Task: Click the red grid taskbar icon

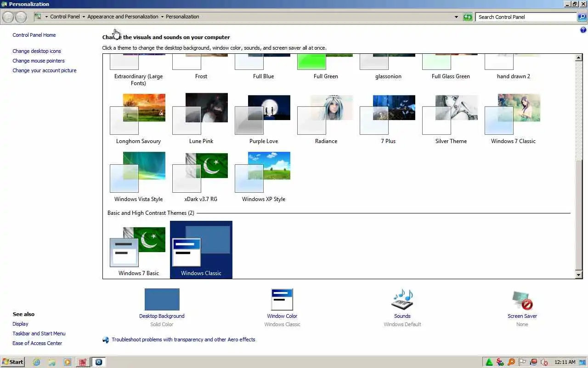Action: click(83, 362)
